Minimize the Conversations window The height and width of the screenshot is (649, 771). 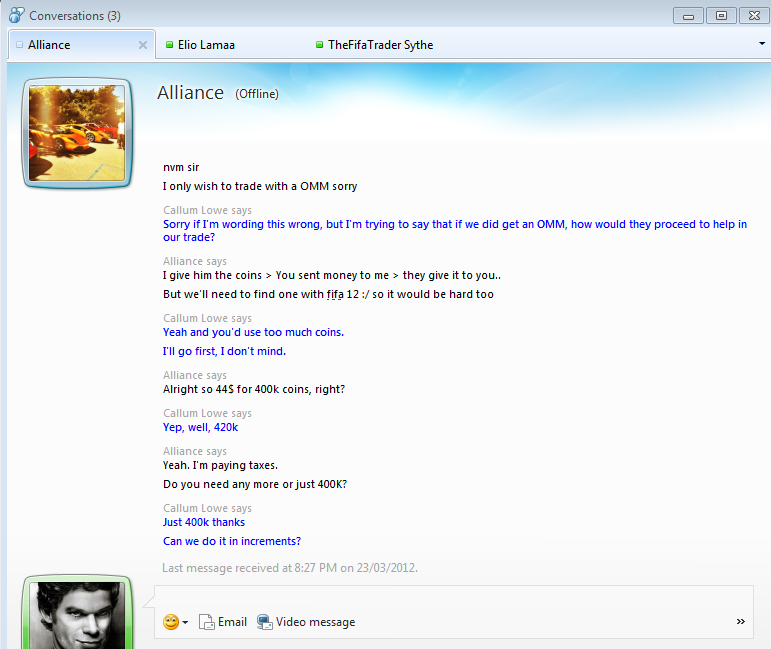688,16
